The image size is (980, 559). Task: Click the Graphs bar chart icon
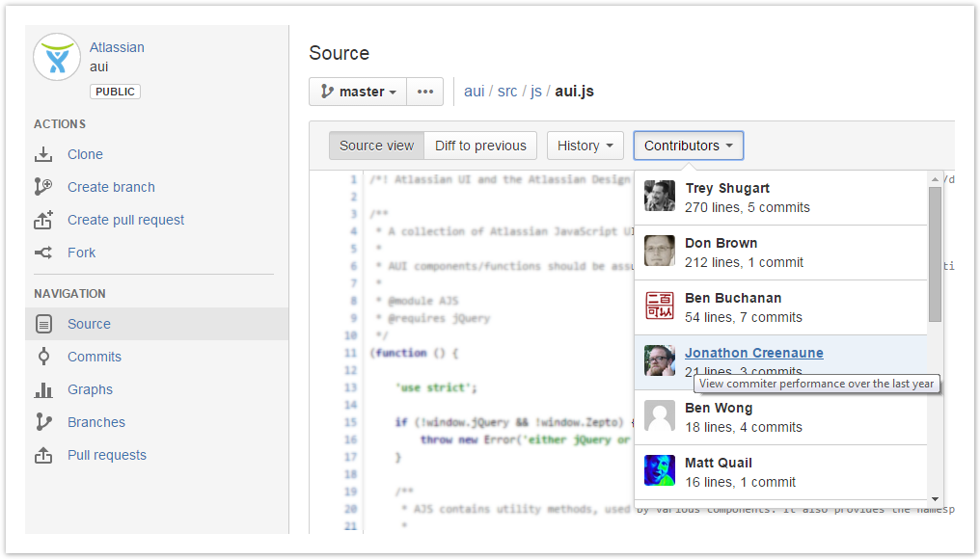pyautogui.click(x=43, y=389)
